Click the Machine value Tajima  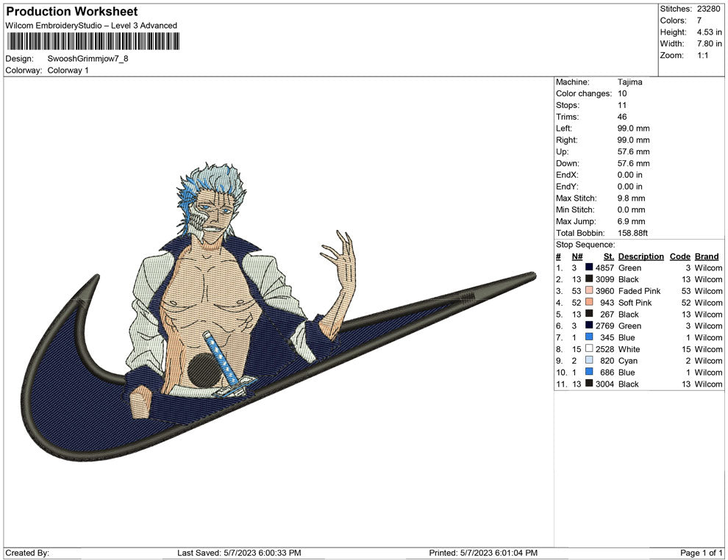coord(629,82)
